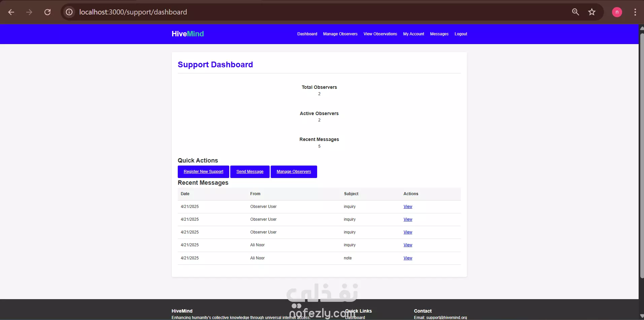
Task: Select the 'note' subject cell
Action: point(348,258)
